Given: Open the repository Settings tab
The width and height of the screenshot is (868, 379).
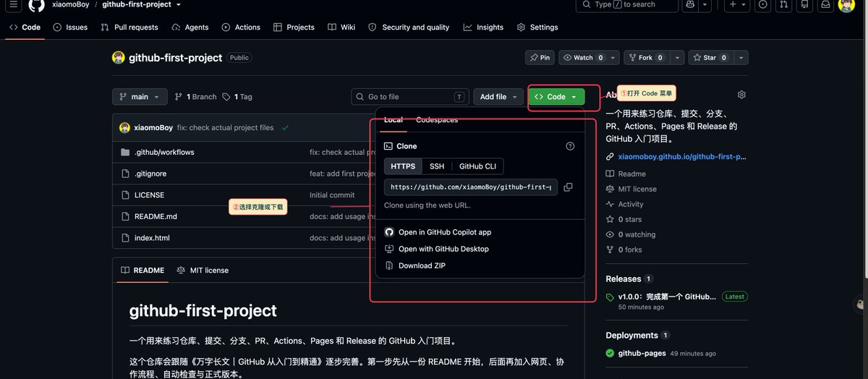Looking at the screenshot, I should point(537,27).
